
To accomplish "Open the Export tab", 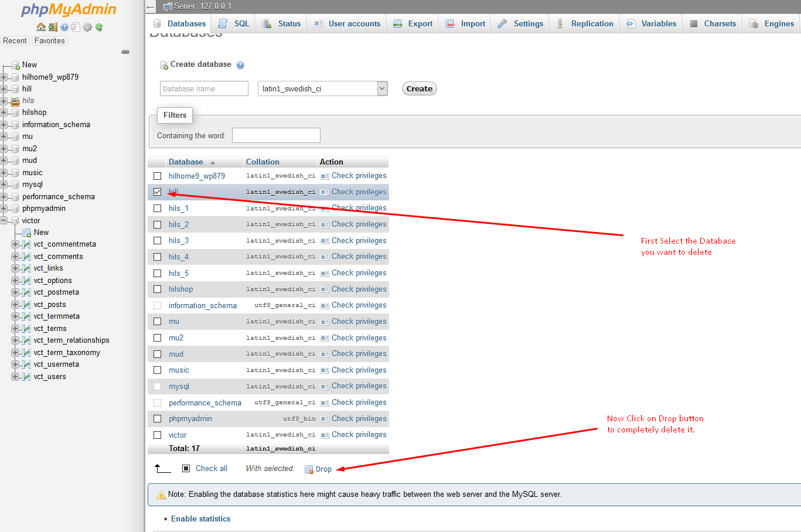I will pyautogui.click(x=413, y=23).
